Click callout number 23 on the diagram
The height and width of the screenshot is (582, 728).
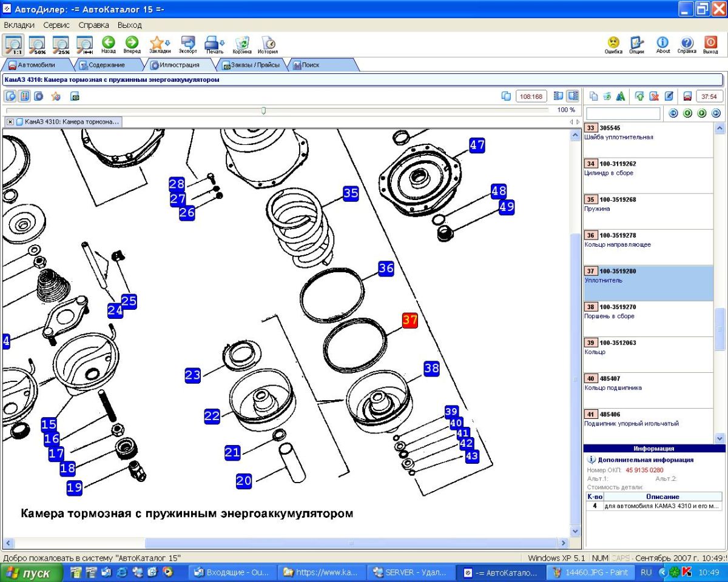[193, 375]
